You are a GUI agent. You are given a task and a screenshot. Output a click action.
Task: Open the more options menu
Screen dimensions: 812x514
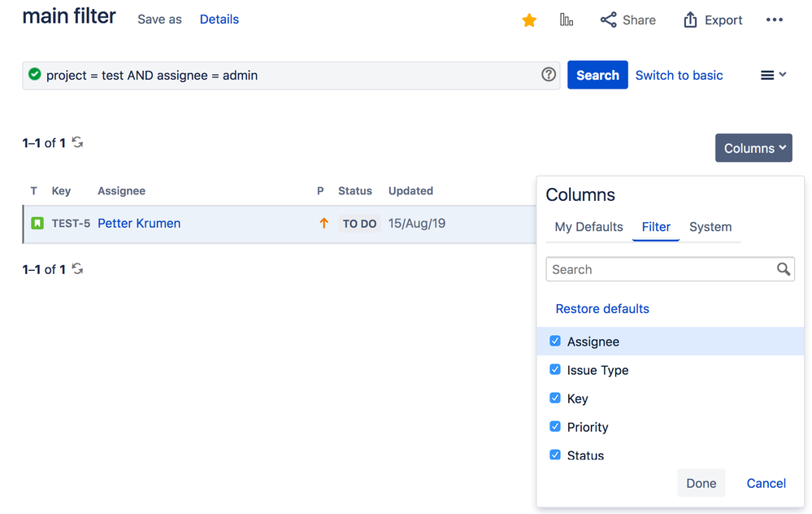(773, 20)
